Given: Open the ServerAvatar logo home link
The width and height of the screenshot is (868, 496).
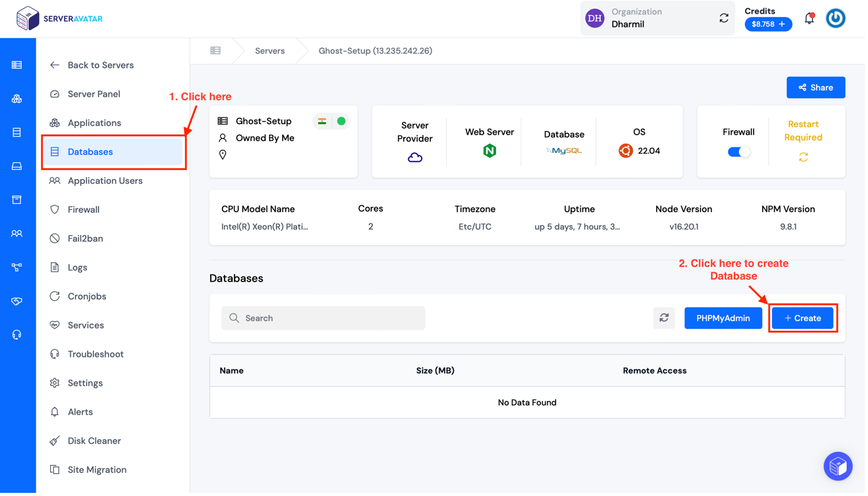Looking at the screenshot, I should (60, 19).
